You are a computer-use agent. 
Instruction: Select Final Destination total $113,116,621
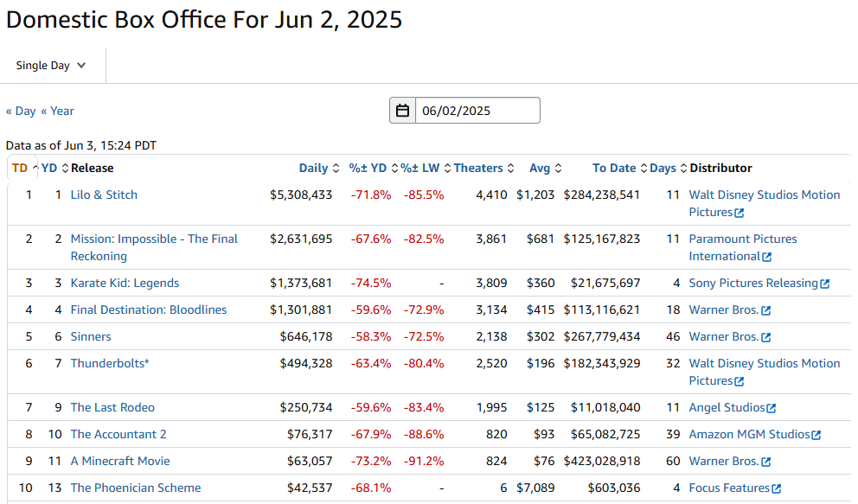point(602,309)
